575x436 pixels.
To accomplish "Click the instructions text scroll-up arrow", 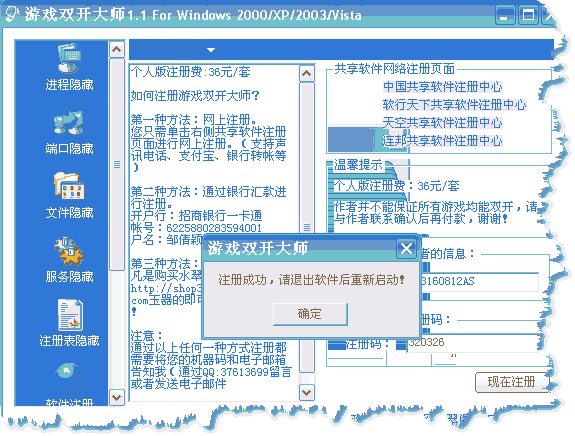I will point(307,74).
